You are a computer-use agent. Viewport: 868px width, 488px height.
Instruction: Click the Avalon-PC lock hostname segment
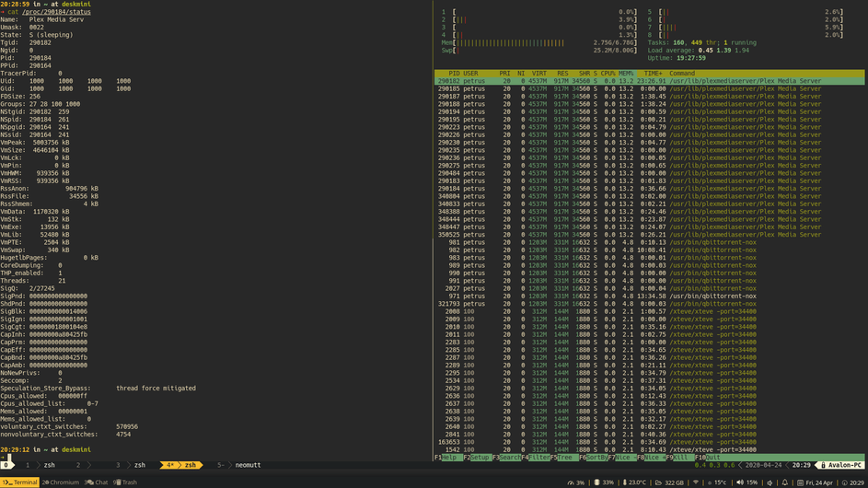(840, 465)
